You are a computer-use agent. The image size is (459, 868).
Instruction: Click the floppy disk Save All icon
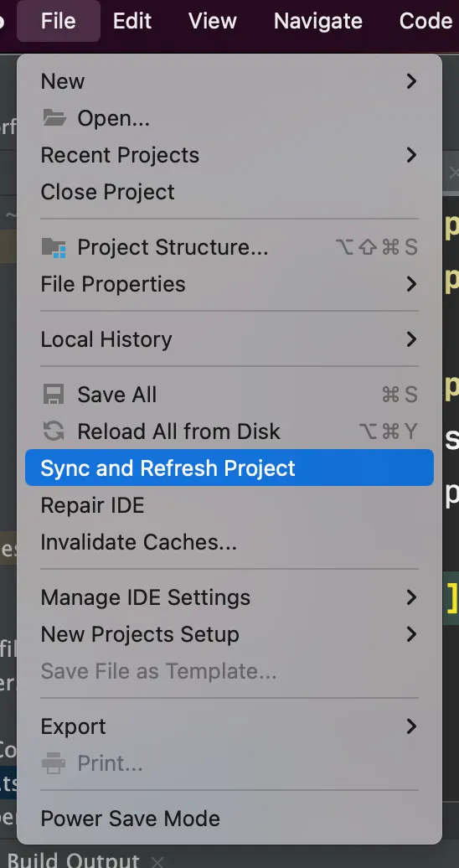(54, 395)
